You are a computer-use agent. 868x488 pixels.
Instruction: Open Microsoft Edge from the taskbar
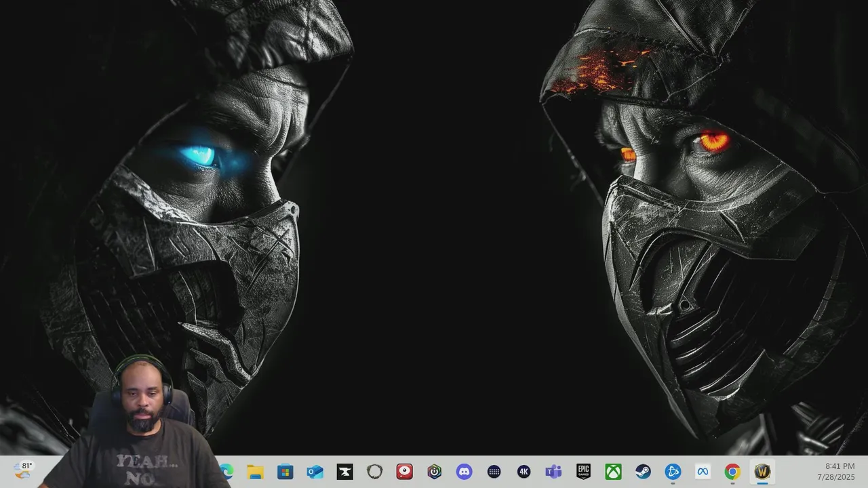226,472
